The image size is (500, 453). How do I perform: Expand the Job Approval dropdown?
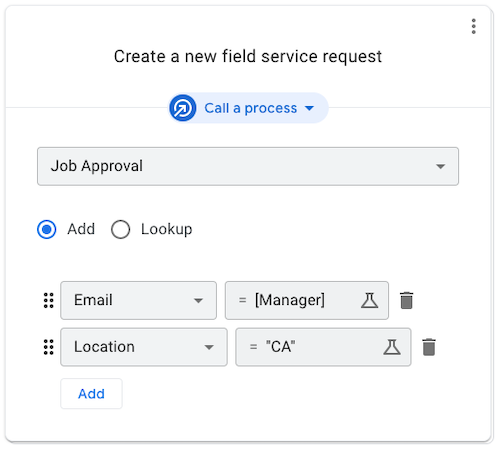(x=248, y=166)
